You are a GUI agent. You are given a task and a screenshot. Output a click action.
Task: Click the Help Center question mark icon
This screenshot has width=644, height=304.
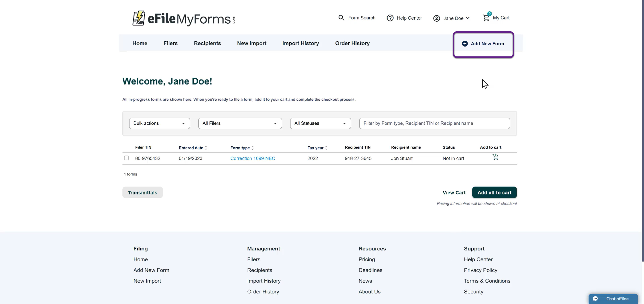pyautogui.click(x=390, y=18)
